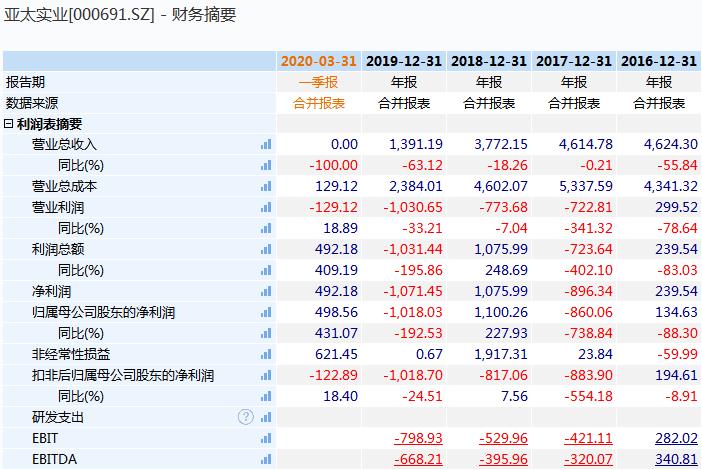The height and width of the screenshot is (470, 702).
Task: Open EBITDA value 340.81 link
Action: pyautogui.click(x=676, y=459)
